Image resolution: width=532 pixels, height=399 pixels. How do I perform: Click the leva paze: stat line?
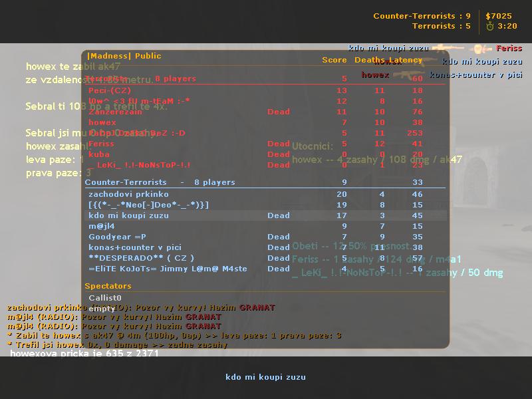click(x=55, y=160)
